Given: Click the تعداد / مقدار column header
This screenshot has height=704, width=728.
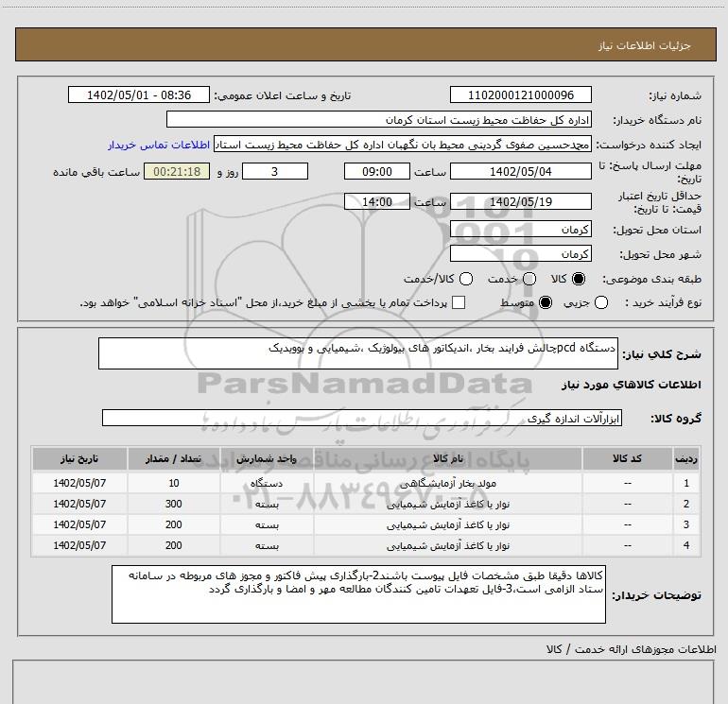Looking at the screenshot, I should [174, 458].
